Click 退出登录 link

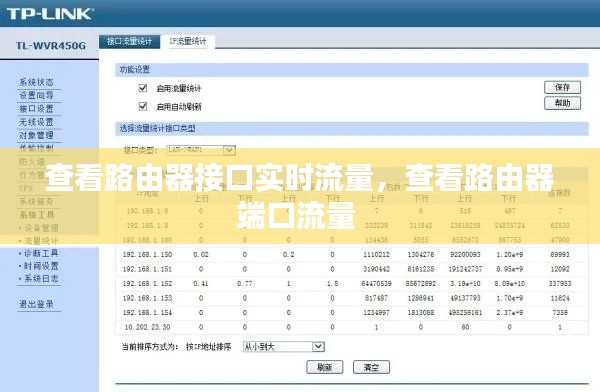(x=36, y=304)
